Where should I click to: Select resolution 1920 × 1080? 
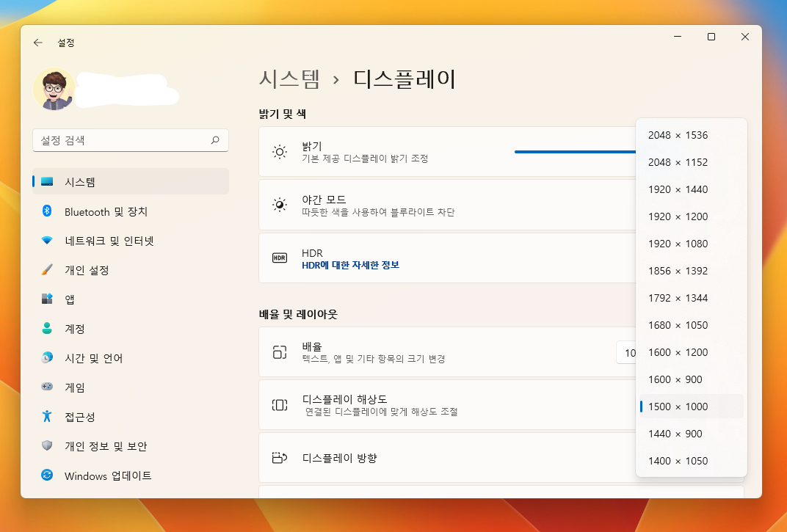click(691, 244)
